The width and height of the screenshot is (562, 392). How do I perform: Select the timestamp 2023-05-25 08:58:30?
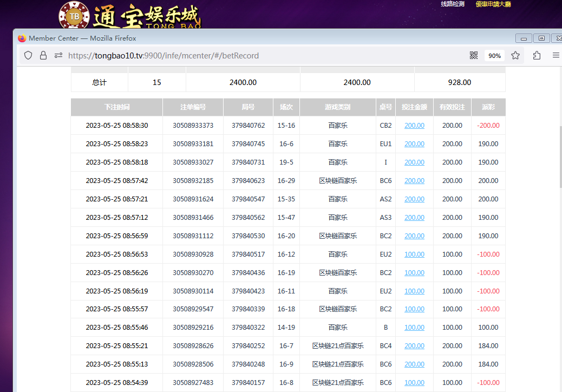coord(117,126)
